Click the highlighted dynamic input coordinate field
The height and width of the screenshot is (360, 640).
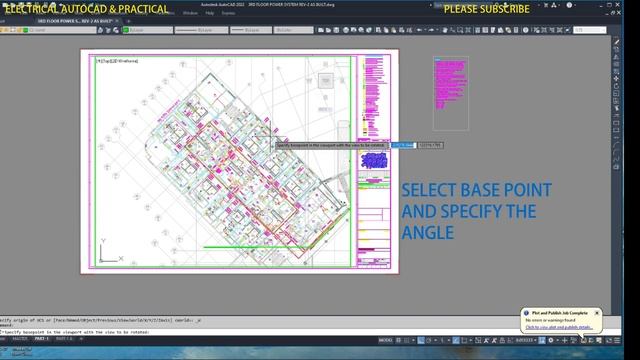click(x=403, y=145)
